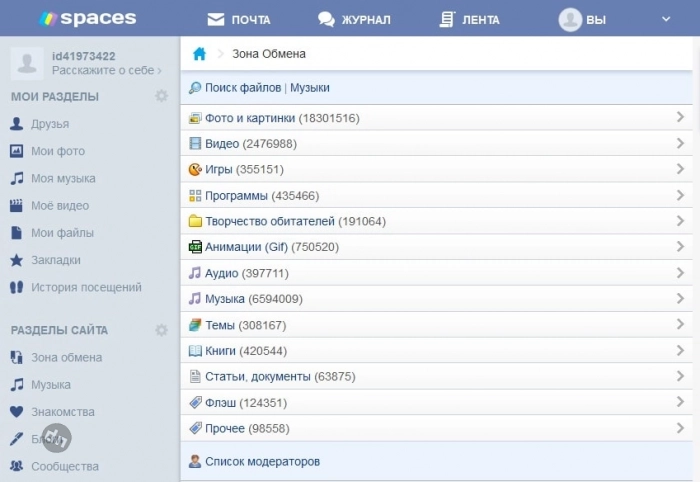Open the Журнал tab
Screen dimensions: 700x482
(x=354, y=19)
